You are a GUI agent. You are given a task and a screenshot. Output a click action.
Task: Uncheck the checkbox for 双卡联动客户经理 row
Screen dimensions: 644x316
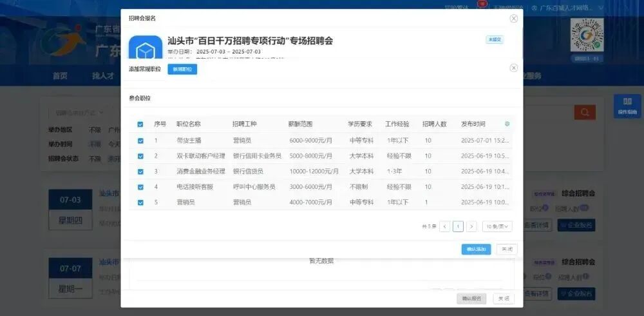[x=140, y=156]
